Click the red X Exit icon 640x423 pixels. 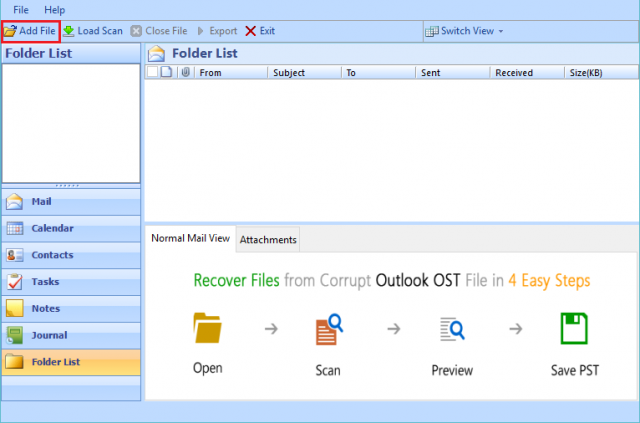[251, 31]
